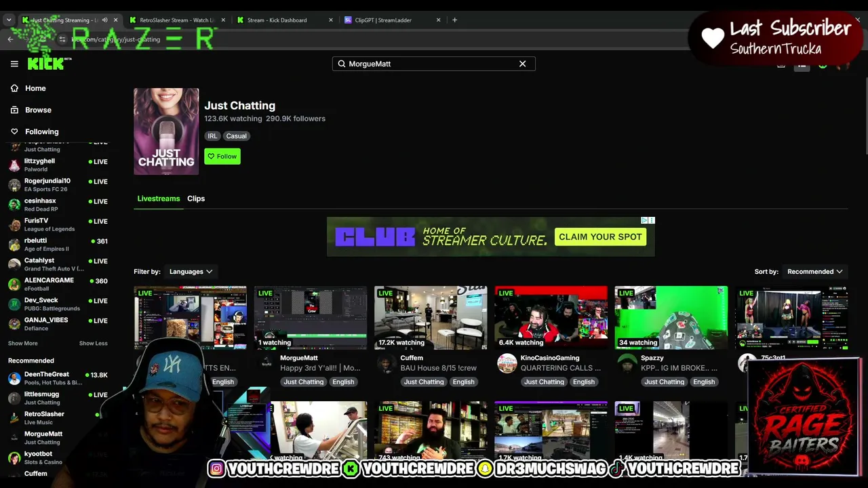Click the CLAIM YOUR SPOT banner button
The height and width of the screenshot is (488, 868).
[600, 237]
